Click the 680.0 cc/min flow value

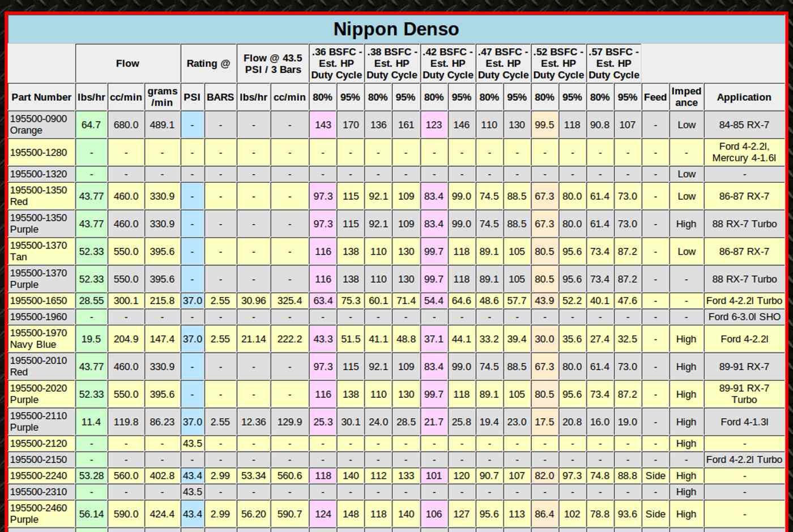(x=126, y=125)
